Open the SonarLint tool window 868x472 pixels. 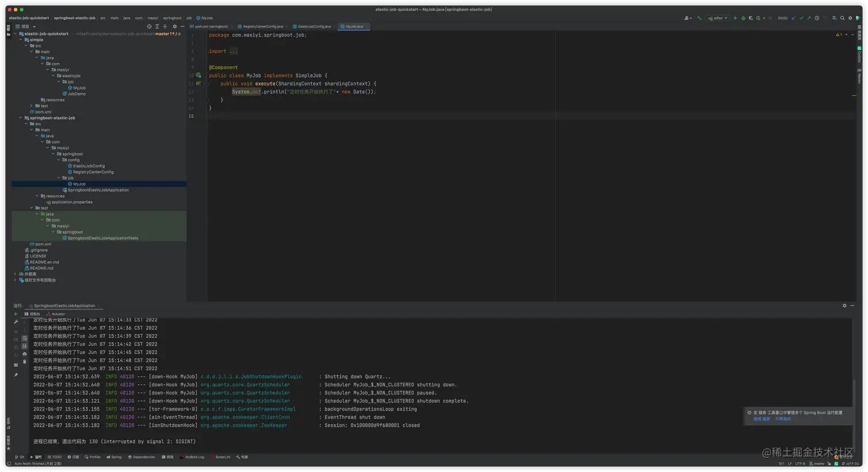(x=221, y=457)
